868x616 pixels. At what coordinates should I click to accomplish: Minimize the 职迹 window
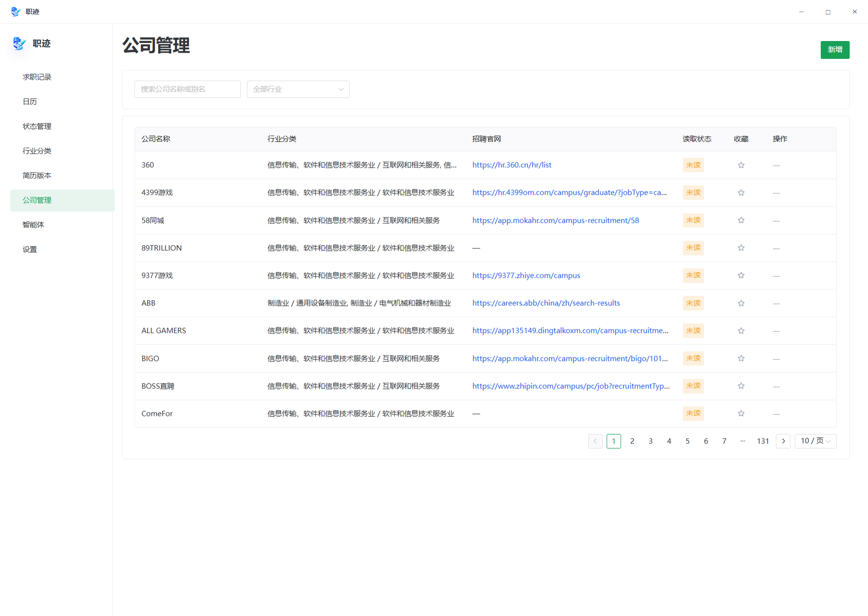click(801, 12)
